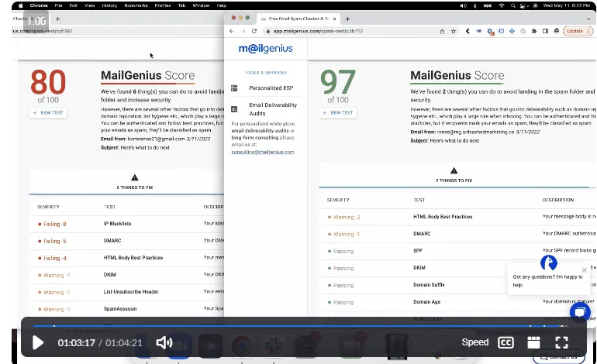Click the DKIM Warning -1 row in left window
597x364 pixels.
coord(126,275)
